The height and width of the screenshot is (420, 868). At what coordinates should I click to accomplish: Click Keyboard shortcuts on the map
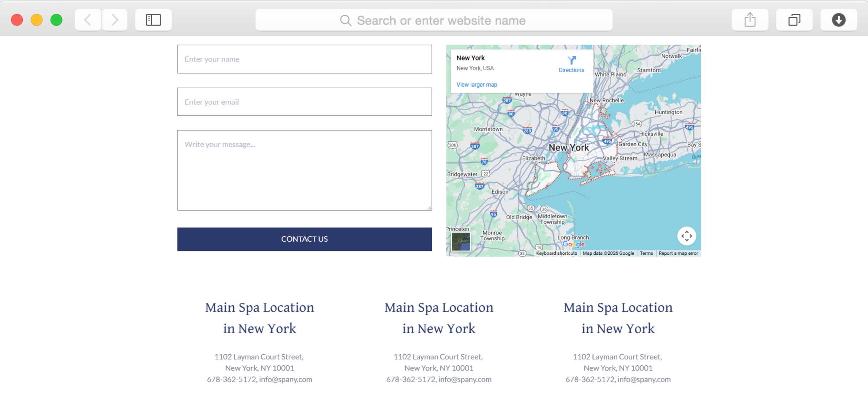pyautogui.click(x=556, y=253)
